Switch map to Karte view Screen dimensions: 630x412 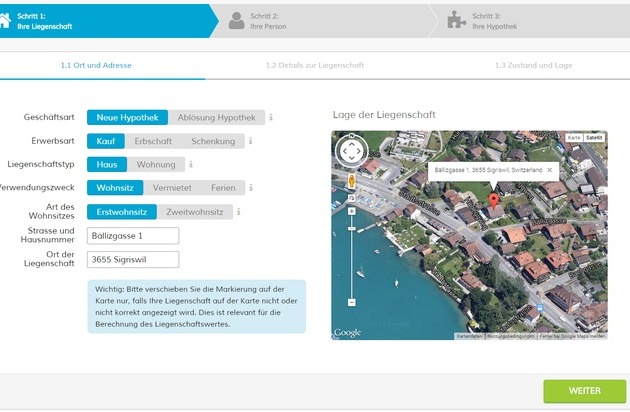[x=574, y=136]
